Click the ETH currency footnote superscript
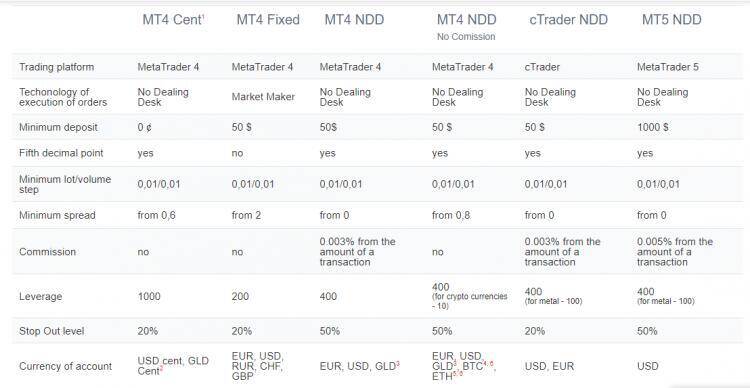Screen dimensions: 750x388 pos(458,374)
